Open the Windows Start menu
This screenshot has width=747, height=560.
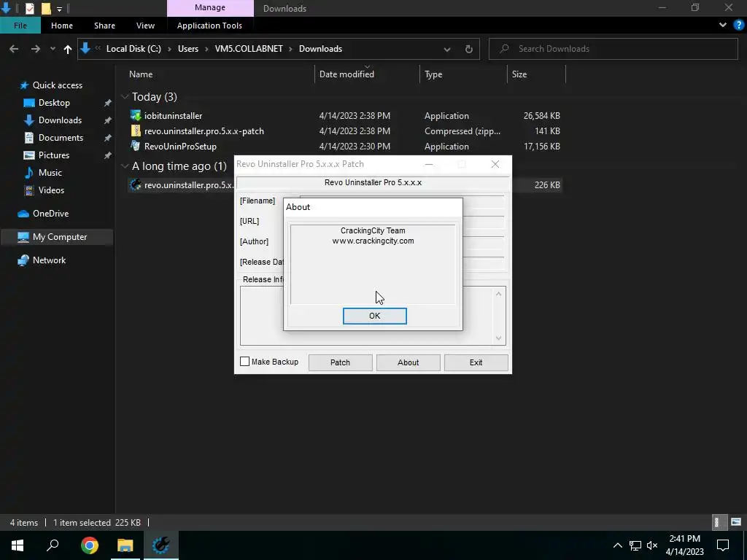click(x=18, y=545)
